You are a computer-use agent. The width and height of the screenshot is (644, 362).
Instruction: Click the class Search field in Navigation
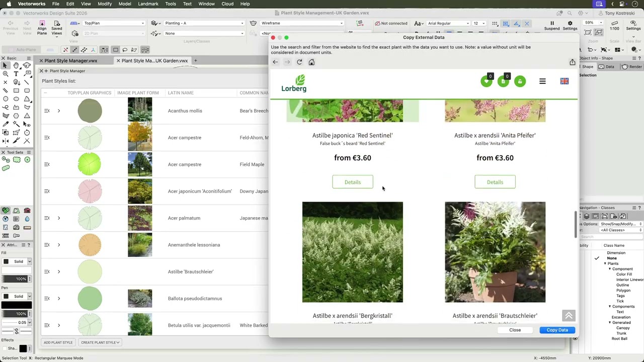click(x=611, y=237)
